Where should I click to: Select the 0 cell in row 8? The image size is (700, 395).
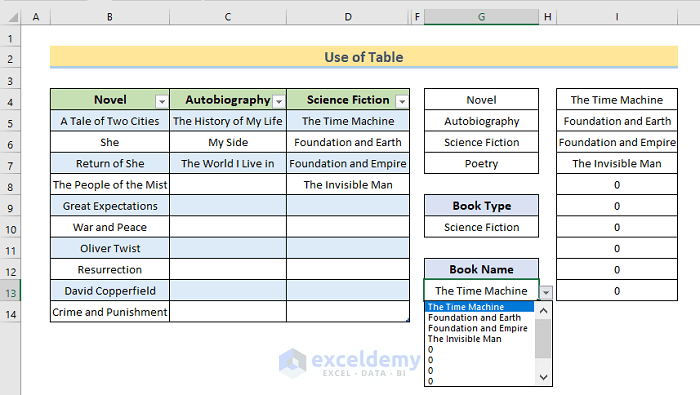tap(617, 185)
